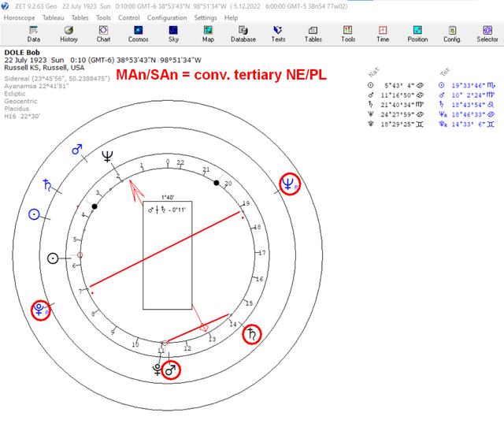Open the Control menu
The height and width of the screenshot is (431, 504).
(x=129, y=17)
